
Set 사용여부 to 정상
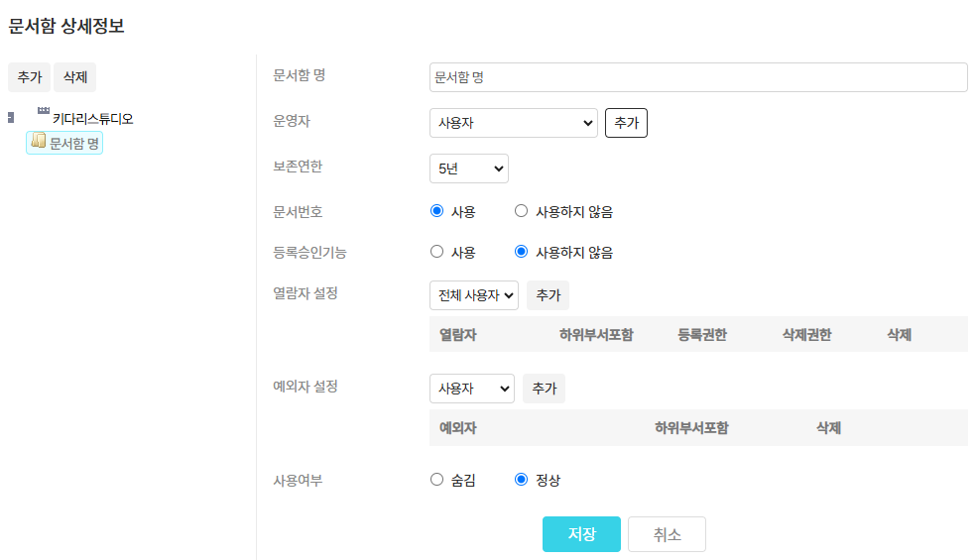(x=521, y=480)
